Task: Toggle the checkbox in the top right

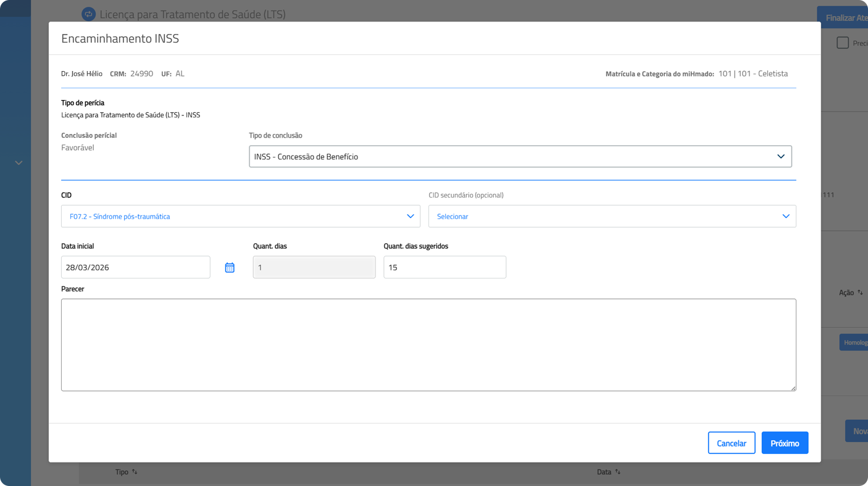Action: click(x=843, y=43)
